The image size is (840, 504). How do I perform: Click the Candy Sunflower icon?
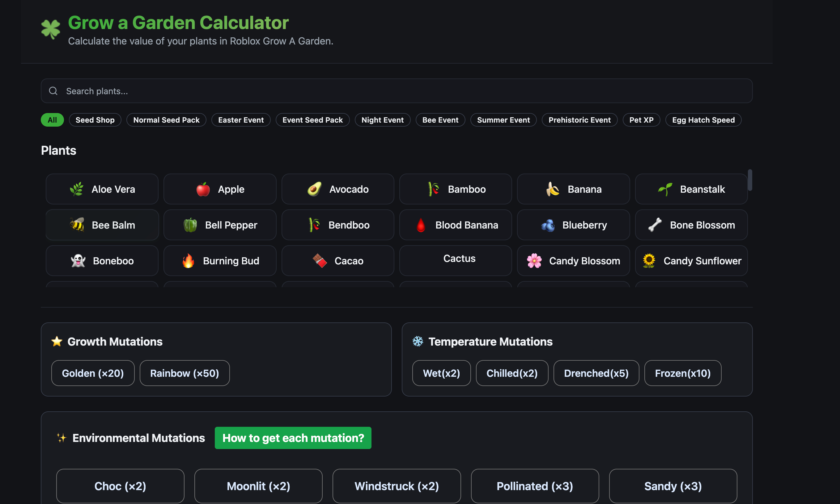click(x=649, y=261)
